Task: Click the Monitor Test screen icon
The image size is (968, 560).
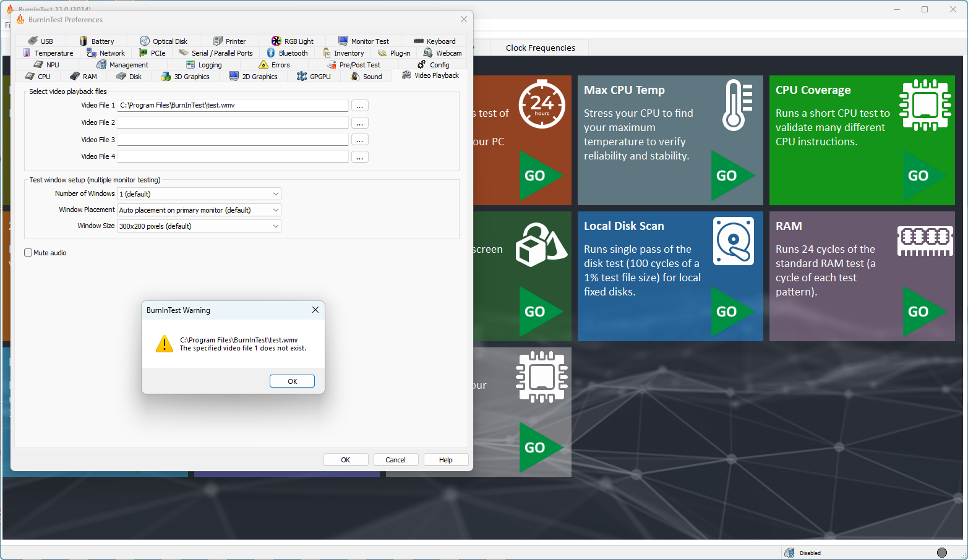Action: click(343, 41)
